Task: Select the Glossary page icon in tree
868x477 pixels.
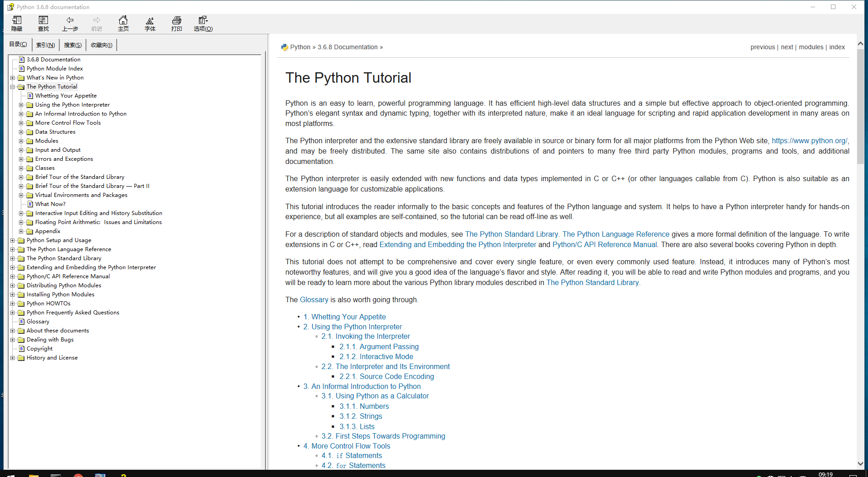Action: click(22, 322)
